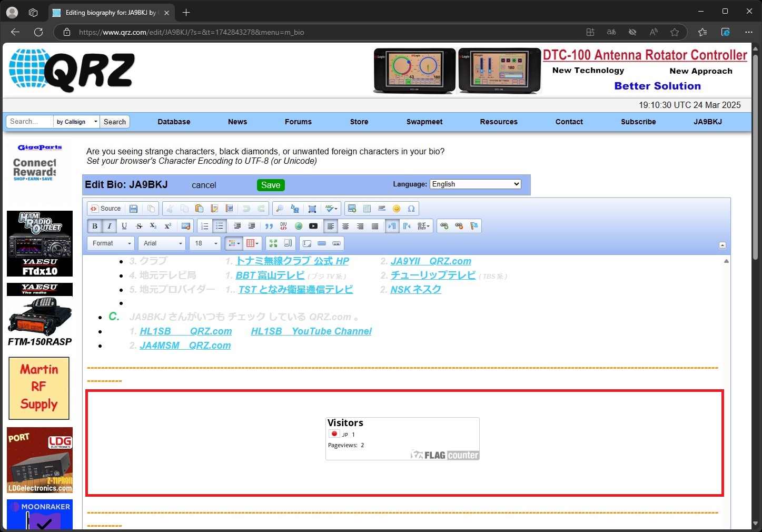Open background color picker dropdown
This screenshot has width=762, height=532.
tap(252, 243)
